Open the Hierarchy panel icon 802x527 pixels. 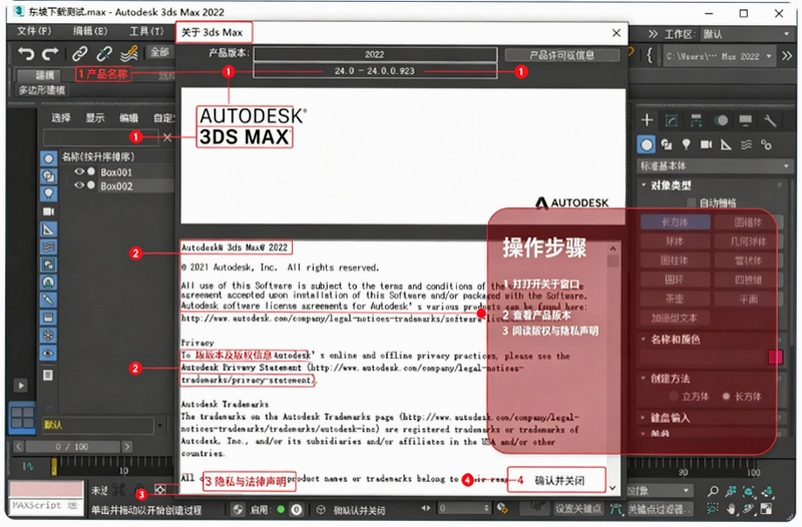pyautogui.click(x=696, y=120)
